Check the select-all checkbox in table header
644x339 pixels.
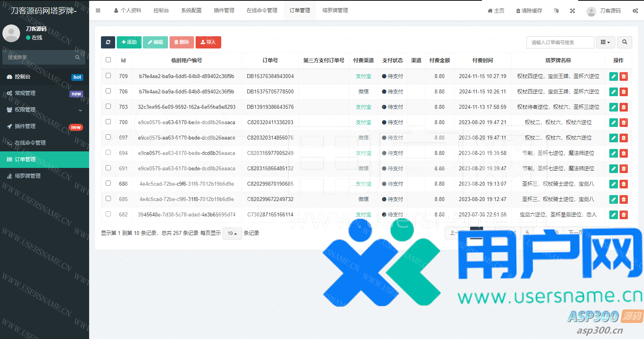108,60
